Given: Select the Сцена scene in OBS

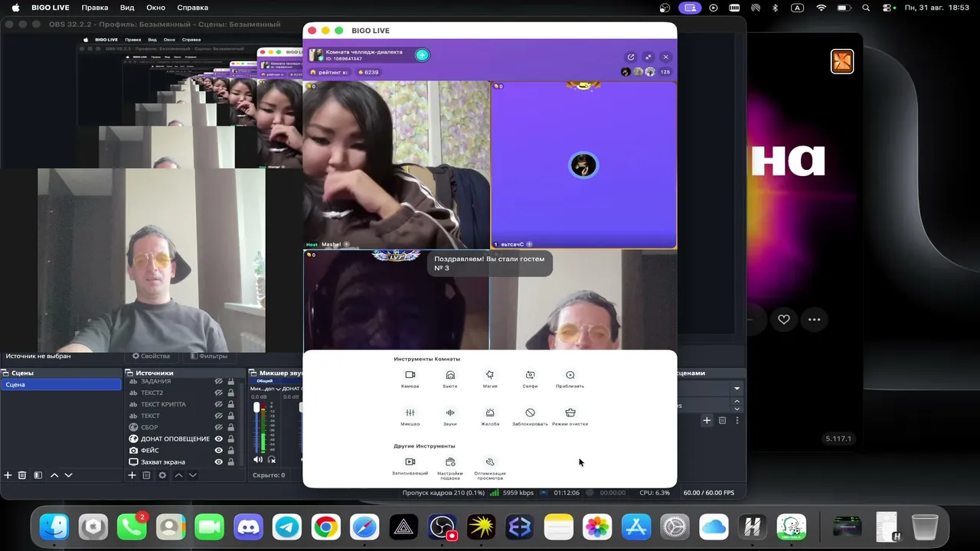Looking at the screenshot, I should coord(60,385).
